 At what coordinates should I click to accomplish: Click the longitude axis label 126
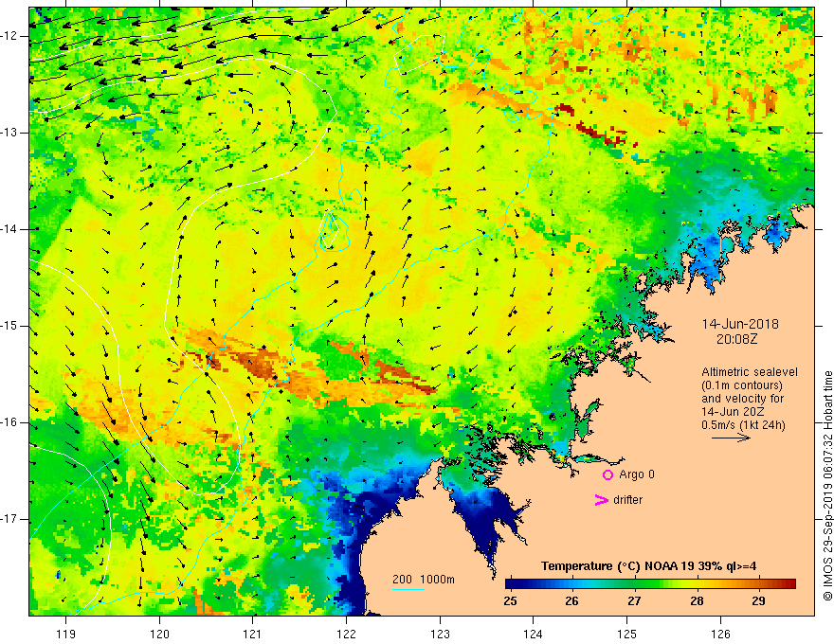720,634
